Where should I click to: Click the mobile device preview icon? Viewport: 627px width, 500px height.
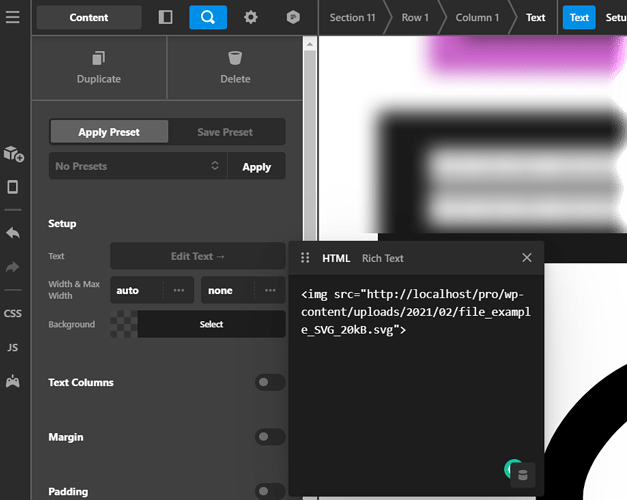[13, 187]
